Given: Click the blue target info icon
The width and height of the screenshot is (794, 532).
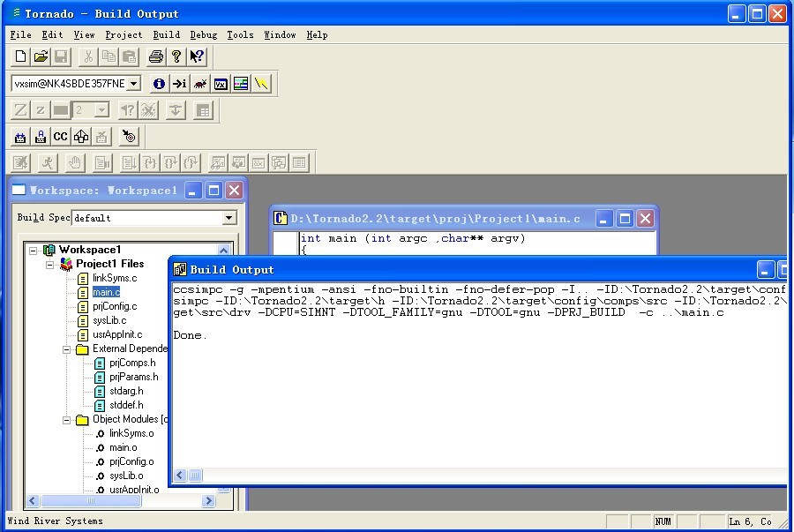Looking at the screenshot, I should coord(159,84).
